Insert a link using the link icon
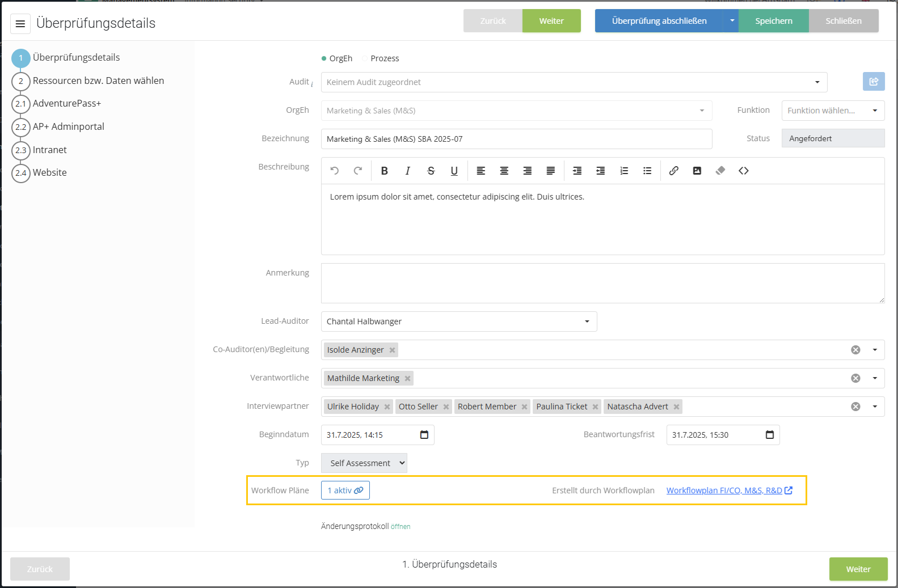This screenshot has width=898, height=588. pos(673,171)
